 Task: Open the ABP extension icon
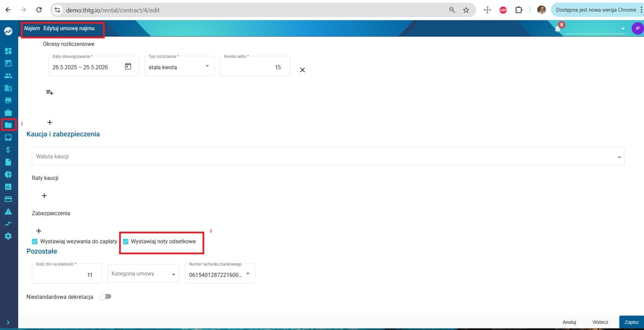click(x=503, y=10)
